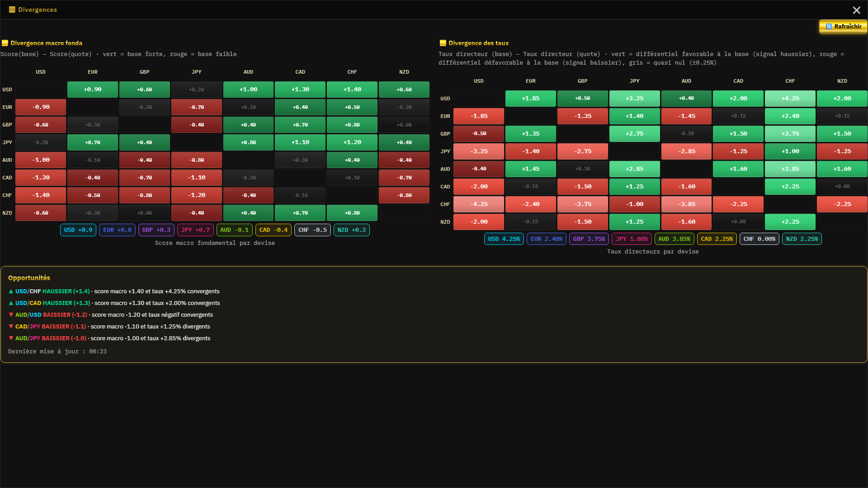Click the 'Divergence des taux' section title
This screenshot has width=868, height=488.
(x=478, y=43)
